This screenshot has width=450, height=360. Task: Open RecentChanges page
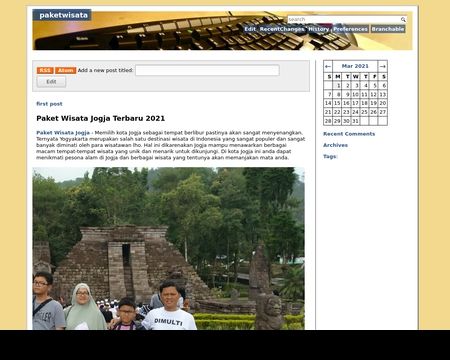coord(282,29)
